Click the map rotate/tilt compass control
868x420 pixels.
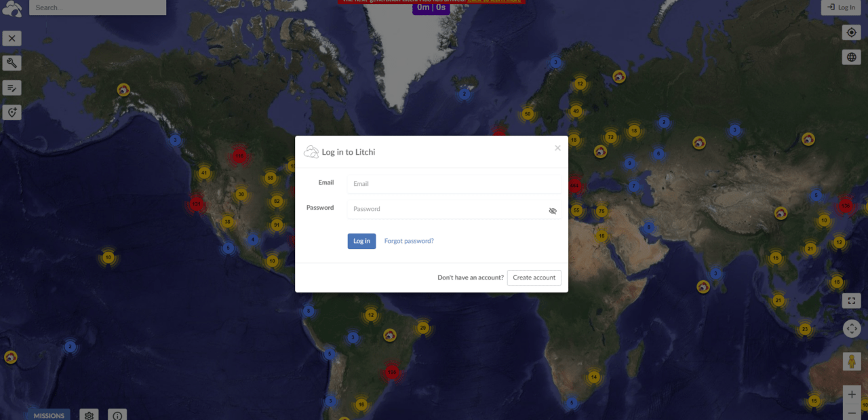click(851, 329)
